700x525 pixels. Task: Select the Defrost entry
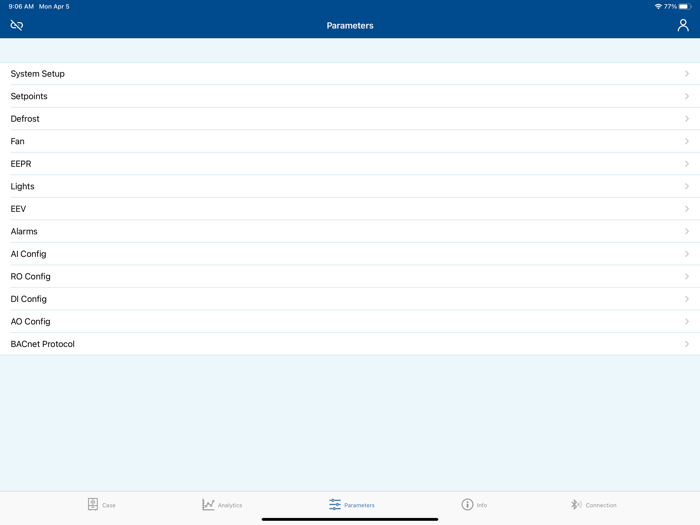pos(350,119)
